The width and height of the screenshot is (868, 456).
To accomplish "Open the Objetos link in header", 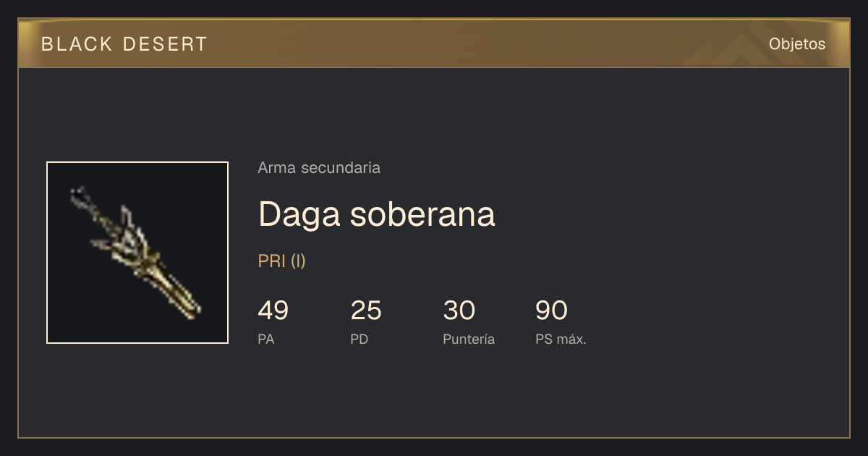I will point(797,44).
